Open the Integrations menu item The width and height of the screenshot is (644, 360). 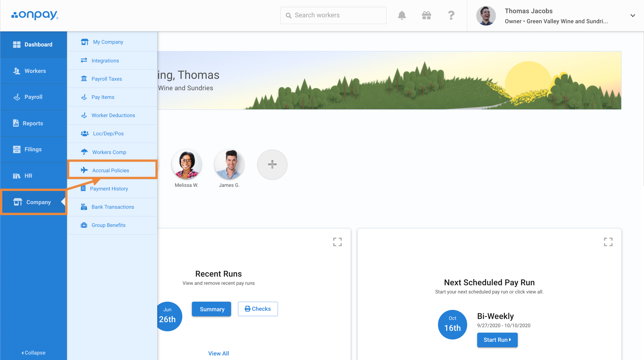click(x=105, y=61)
